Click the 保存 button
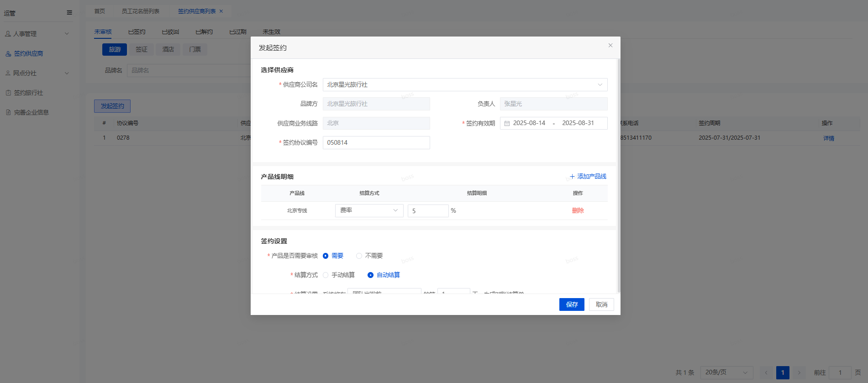The image size is (868, 383). (x=572, y=304)
